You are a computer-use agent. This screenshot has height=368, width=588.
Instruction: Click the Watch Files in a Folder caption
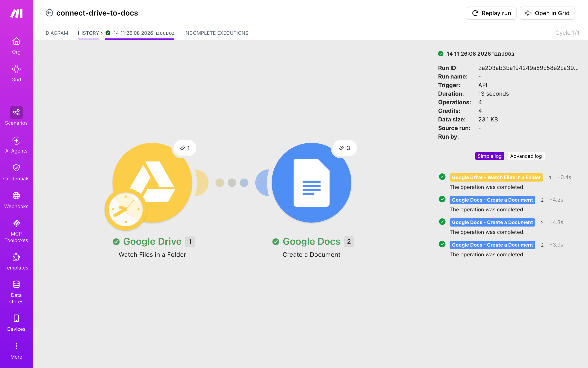click(152, 255)
